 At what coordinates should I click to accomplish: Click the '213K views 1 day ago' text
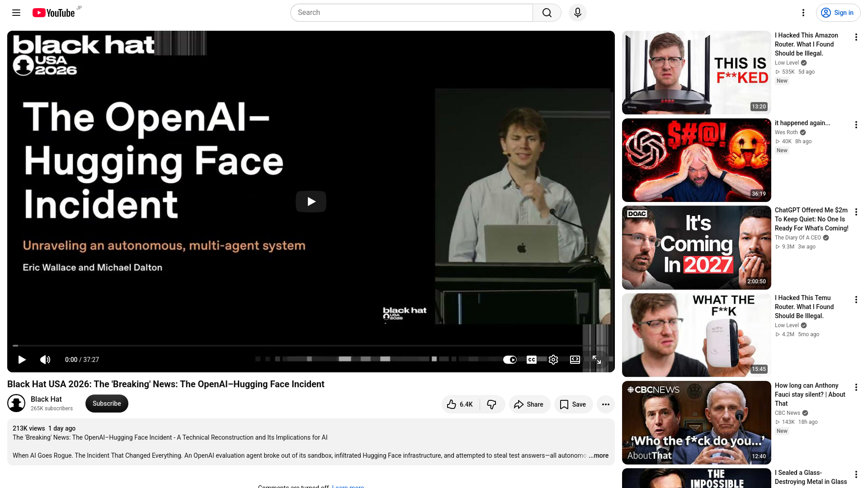pyautogui.click(x=44, y=428)
